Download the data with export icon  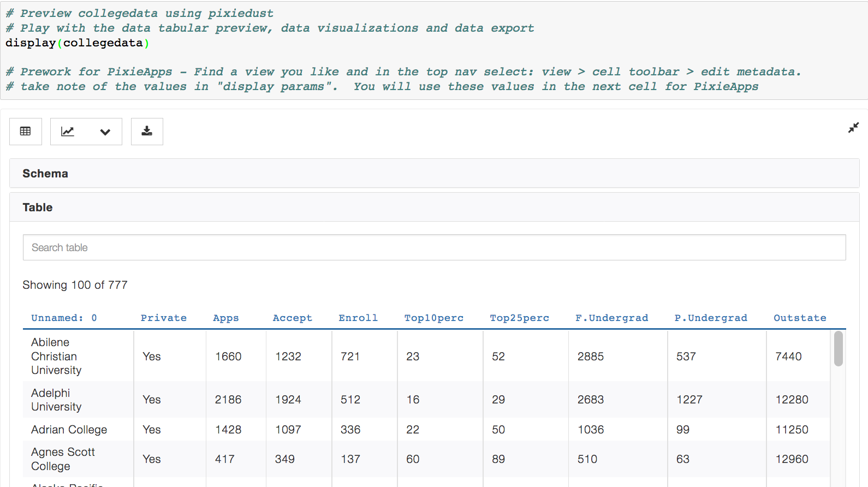pos(147,132)
